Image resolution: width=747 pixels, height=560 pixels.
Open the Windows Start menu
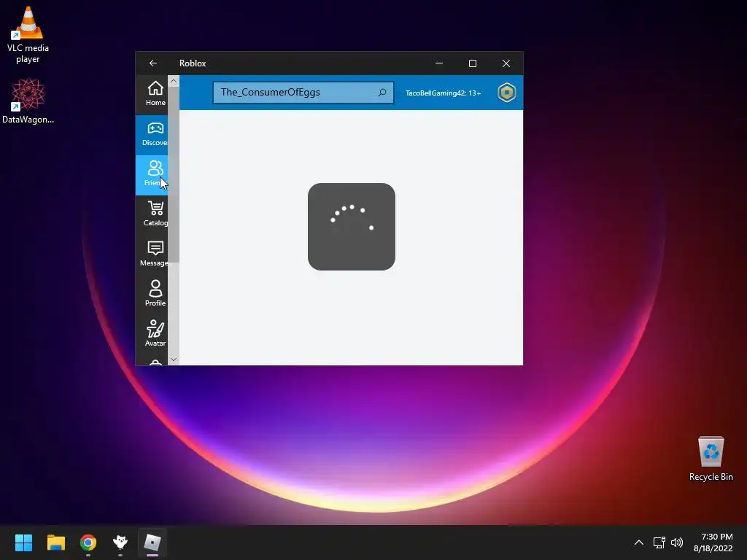pyautogui.click(x=24, y=542)
